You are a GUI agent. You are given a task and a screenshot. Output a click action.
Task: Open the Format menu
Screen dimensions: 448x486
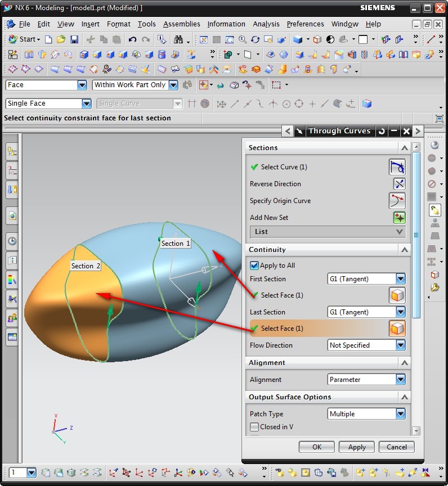click(x=118, y=24)
